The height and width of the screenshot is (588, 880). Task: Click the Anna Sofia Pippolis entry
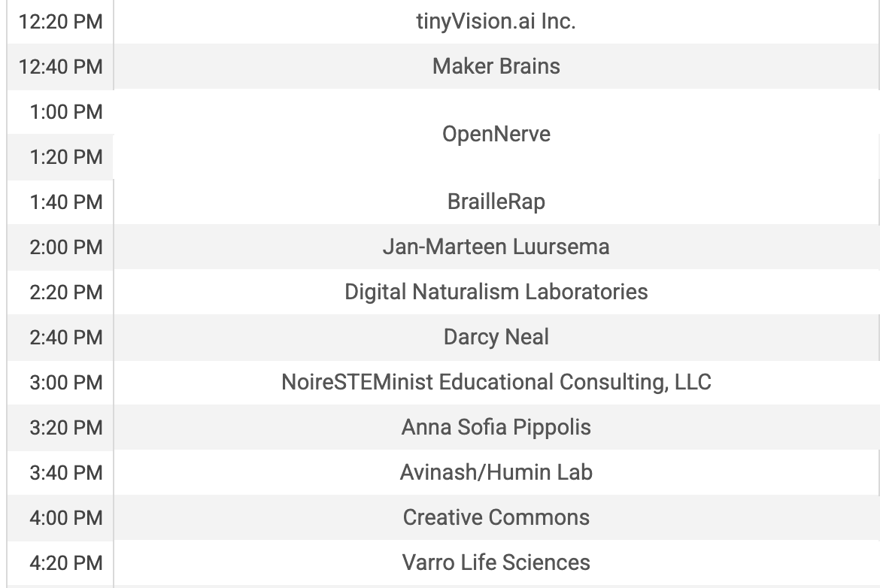(496, 427)
